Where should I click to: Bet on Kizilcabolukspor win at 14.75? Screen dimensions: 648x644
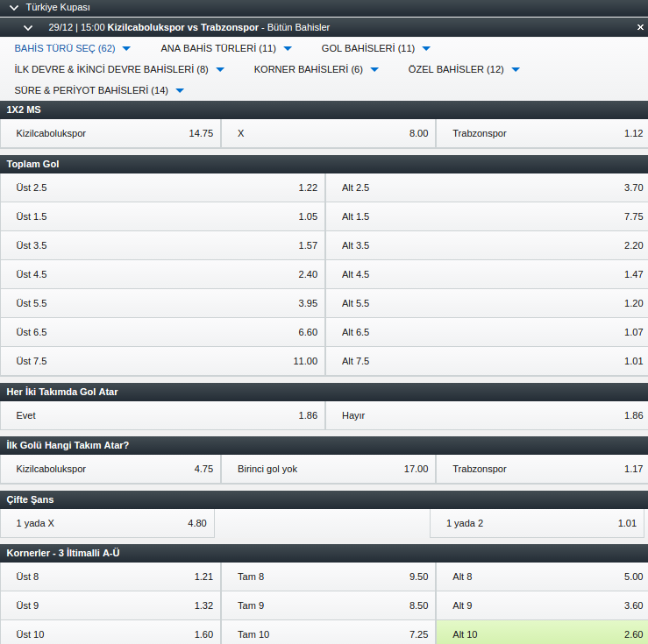click(x=110, y=133)
